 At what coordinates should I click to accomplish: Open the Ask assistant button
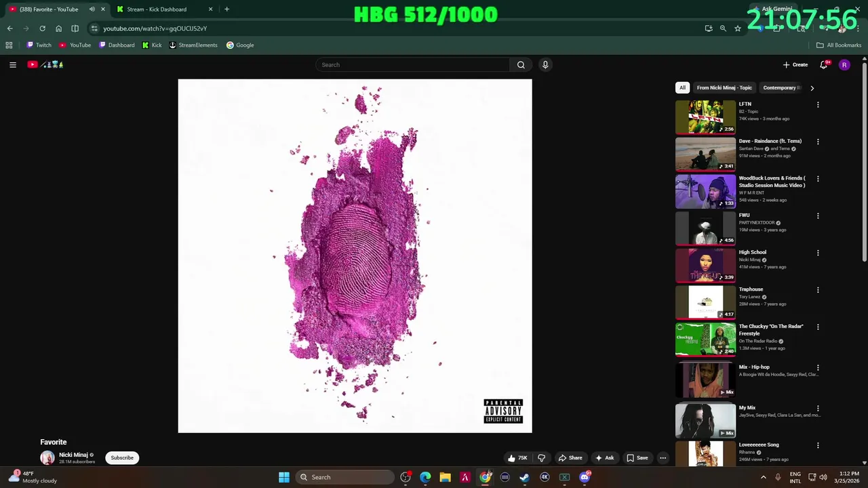pos(605,458)
